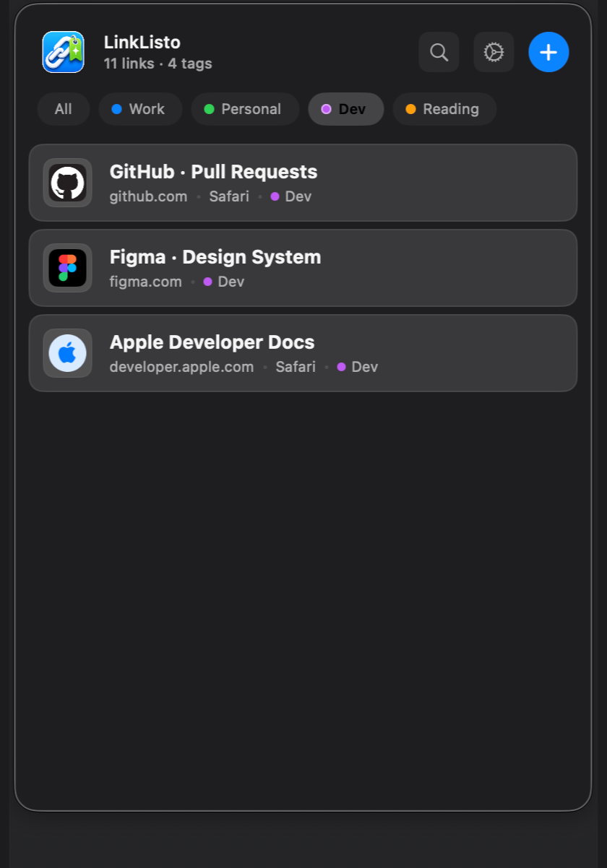Click Safari label in Apple Developer row
607x868 pixels.
296,367
